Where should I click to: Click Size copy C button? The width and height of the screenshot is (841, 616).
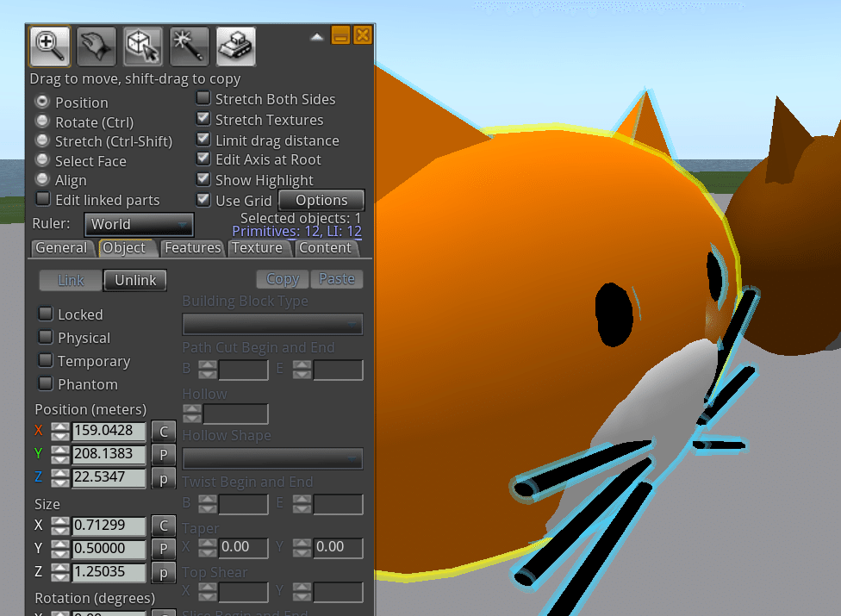[164, 526]
